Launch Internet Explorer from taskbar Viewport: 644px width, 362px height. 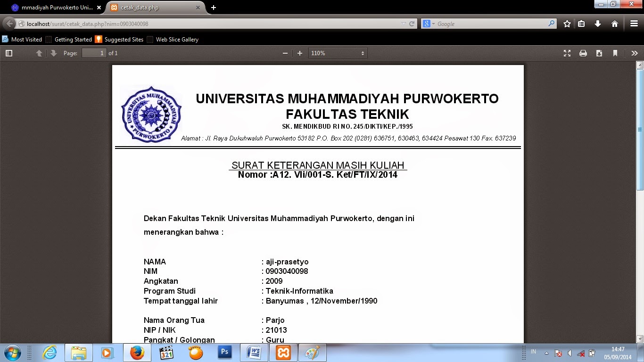click(50, 353)
